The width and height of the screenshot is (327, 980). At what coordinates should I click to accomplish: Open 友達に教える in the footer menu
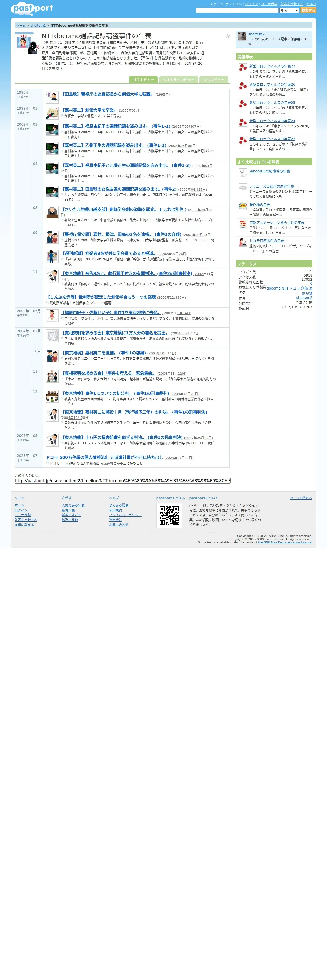pos(24,525)
